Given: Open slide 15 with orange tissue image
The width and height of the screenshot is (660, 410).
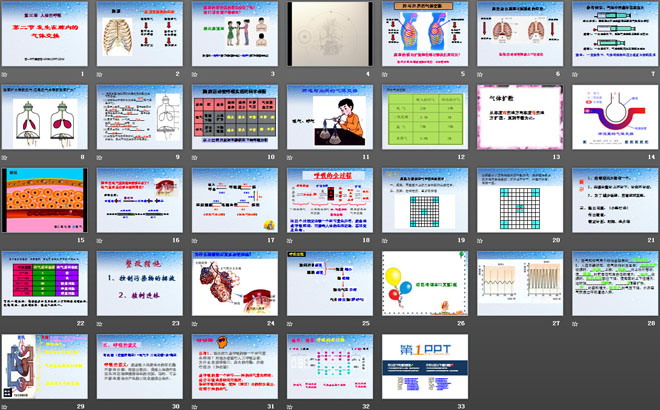Looking at the screenshot, I should click(47, 201).
